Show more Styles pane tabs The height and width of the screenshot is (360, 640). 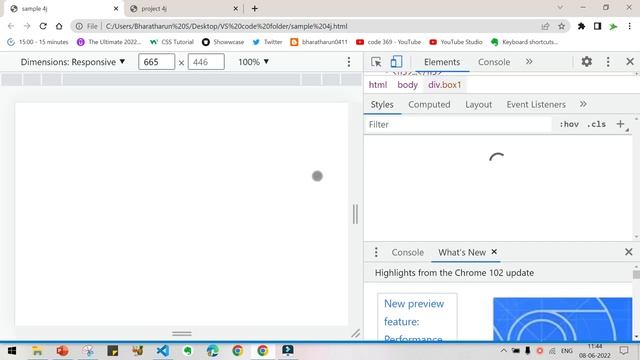tap(583, 104)
